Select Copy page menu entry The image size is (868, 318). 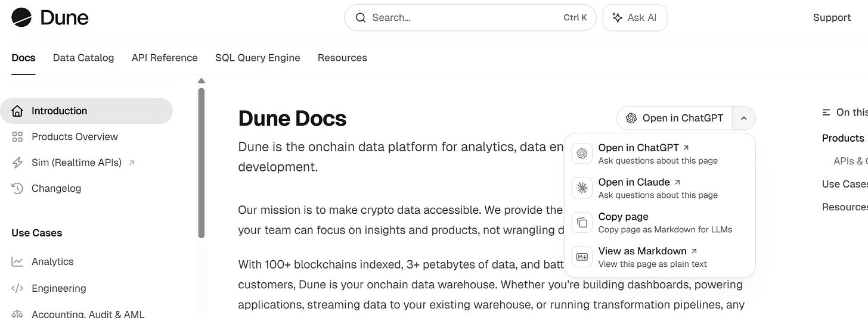[x=660, y=223]
